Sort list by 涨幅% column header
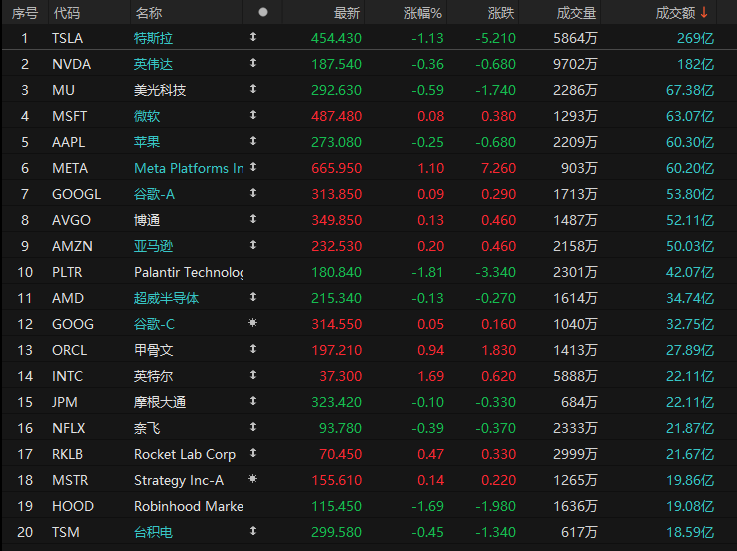The height and width of the screenshot is (551, 737). pos(422,13)
